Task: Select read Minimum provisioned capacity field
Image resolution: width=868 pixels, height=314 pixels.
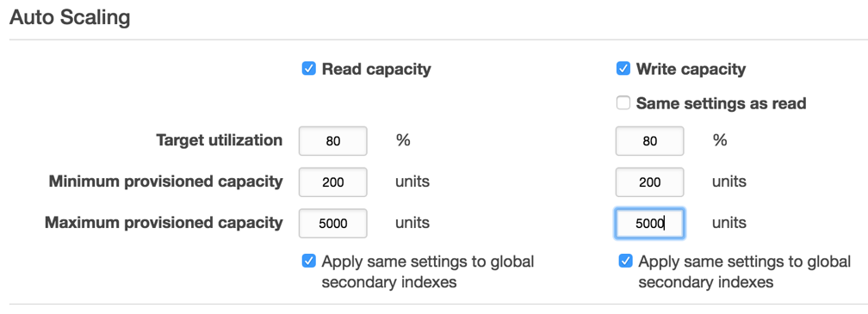Action: pos(332,182)
